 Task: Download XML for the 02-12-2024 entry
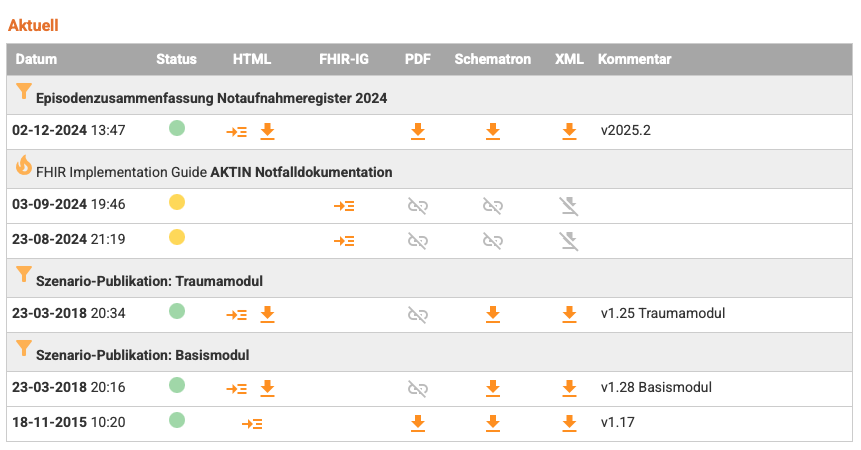point(569,130)
